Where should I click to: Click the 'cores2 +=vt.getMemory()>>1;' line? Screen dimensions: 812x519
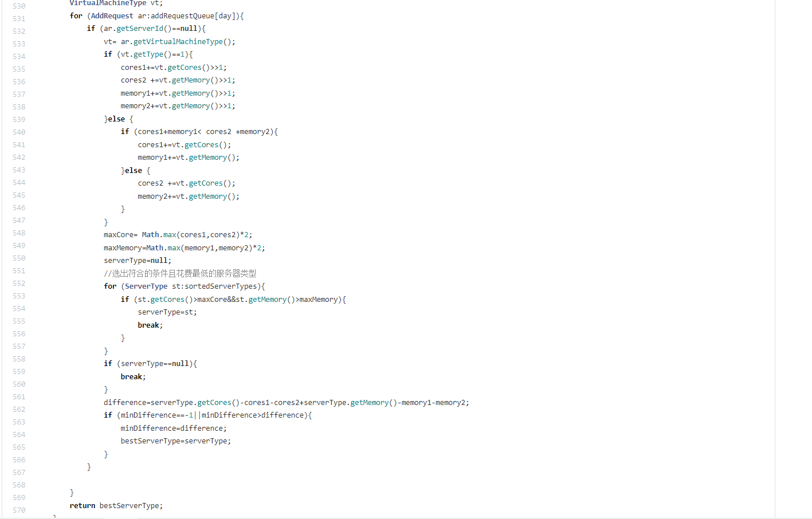pos(178,80)
